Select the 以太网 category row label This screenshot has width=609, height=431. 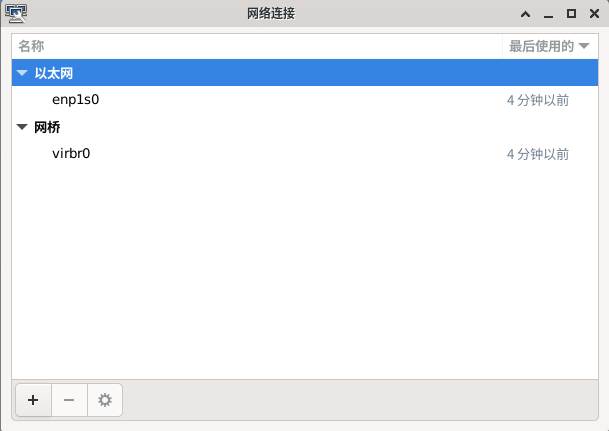pos(53,73)
